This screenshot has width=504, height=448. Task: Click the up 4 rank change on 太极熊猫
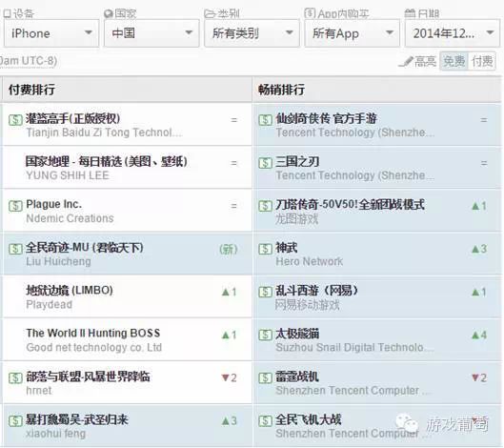(x=479, y=336)
